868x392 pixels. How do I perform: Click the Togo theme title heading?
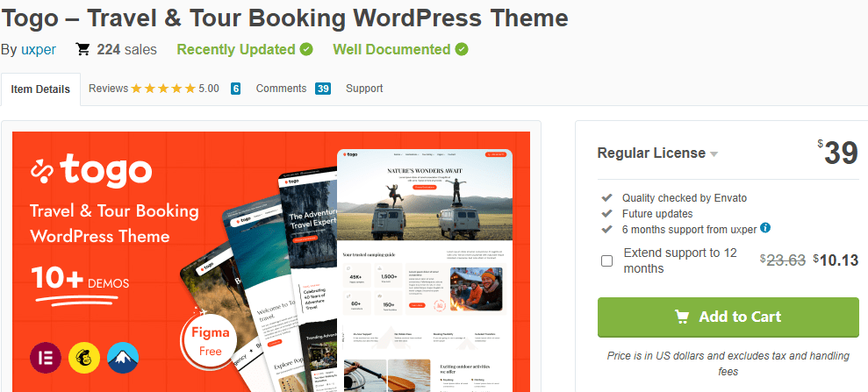[284, 18]
